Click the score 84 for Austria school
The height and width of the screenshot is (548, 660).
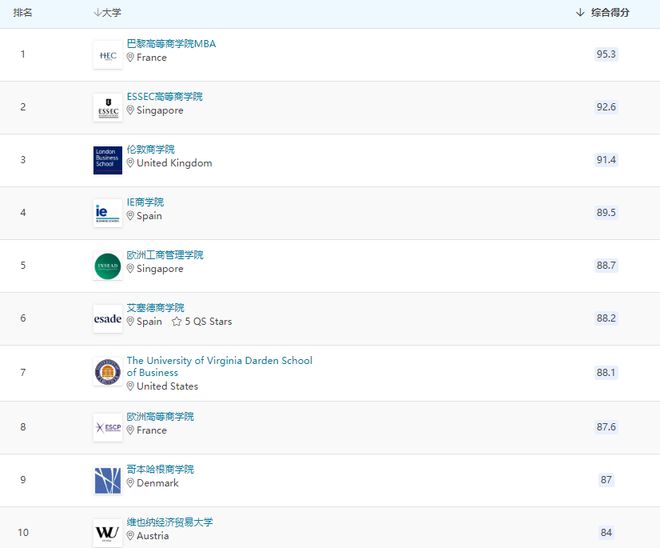606,532
